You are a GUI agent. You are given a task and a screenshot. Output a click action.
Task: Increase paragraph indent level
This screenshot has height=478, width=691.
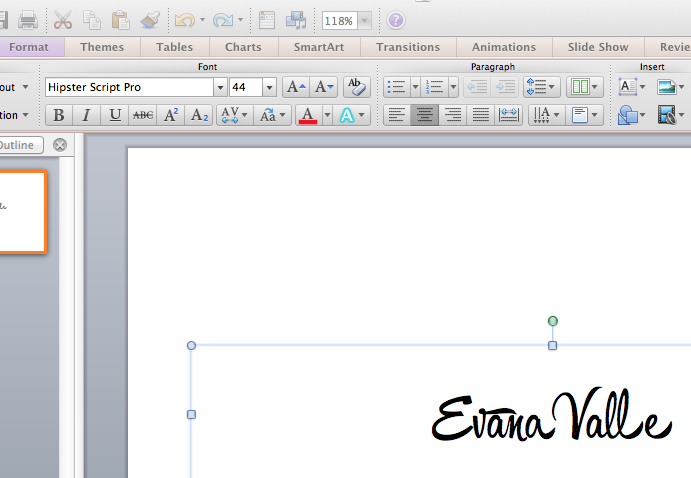[505, 87]
